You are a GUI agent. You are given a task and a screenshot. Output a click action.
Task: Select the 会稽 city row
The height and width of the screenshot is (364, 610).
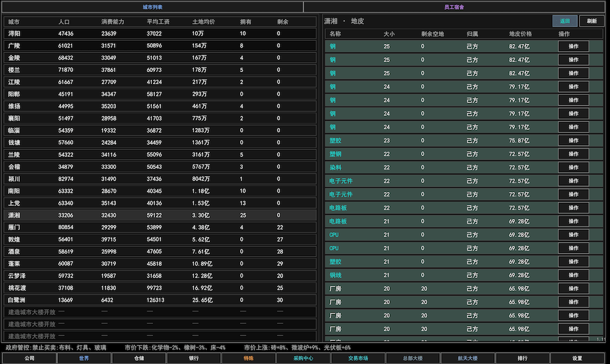(x=160, y=166)
